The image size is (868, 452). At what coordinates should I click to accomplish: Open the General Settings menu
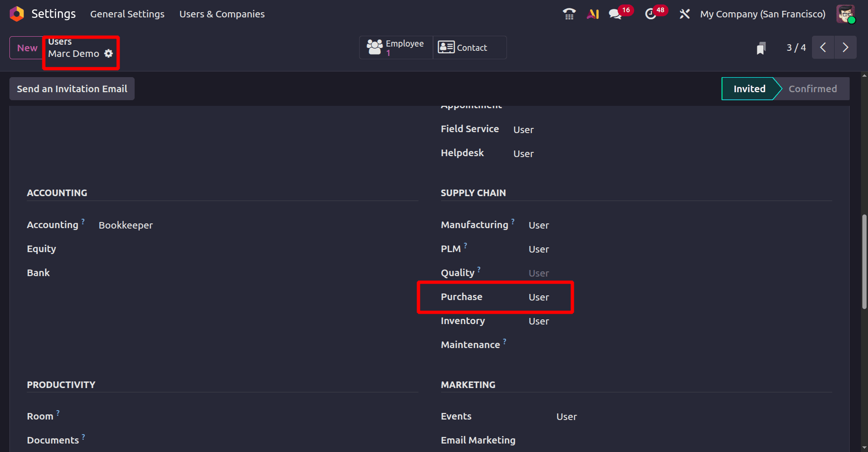pyautogui.click(x=128, y=14)
